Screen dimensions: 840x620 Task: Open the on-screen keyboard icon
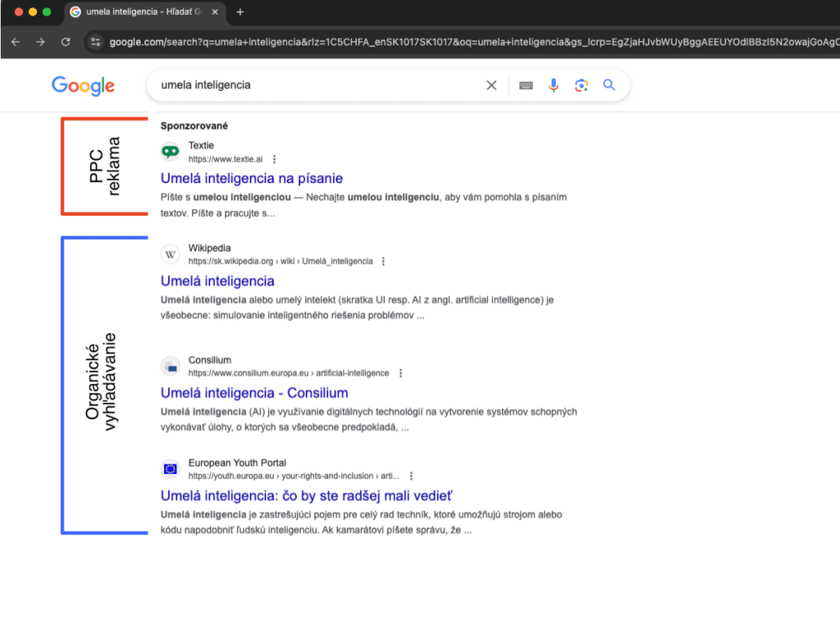[526, 85]
